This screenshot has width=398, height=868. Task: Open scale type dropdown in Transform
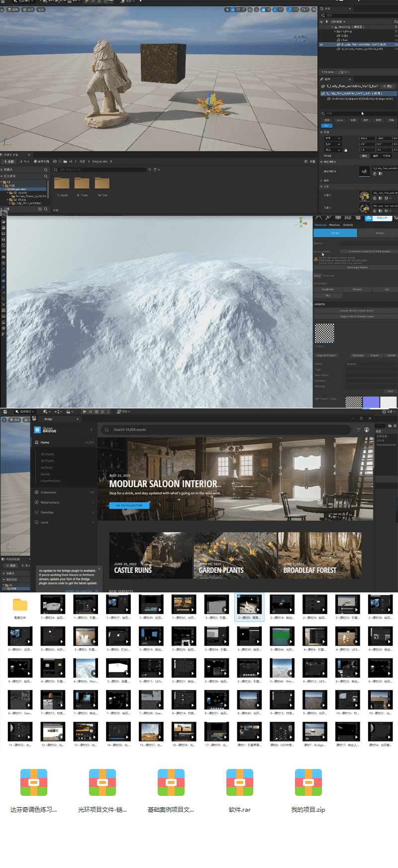(333, 150)
